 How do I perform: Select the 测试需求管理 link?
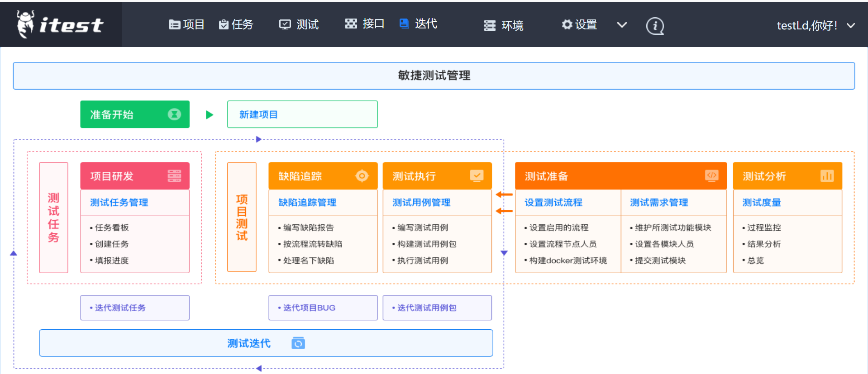point(659,203)
